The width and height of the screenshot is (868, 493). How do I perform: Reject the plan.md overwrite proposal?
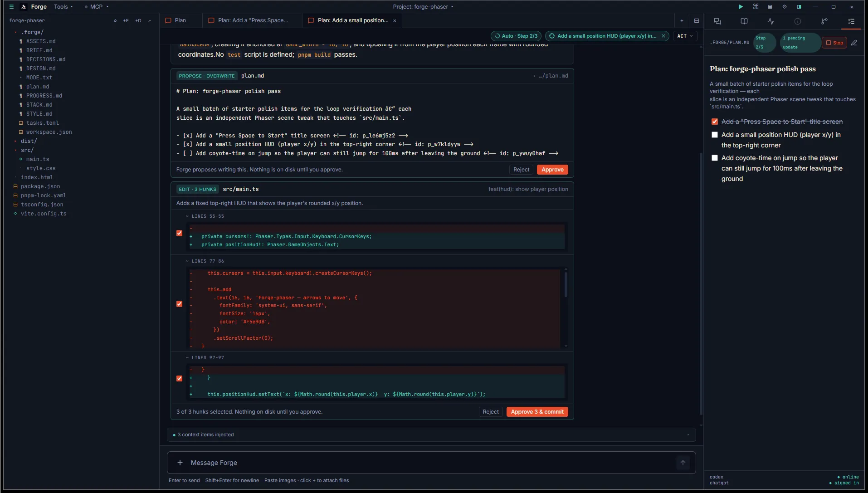tap(521, 170)
